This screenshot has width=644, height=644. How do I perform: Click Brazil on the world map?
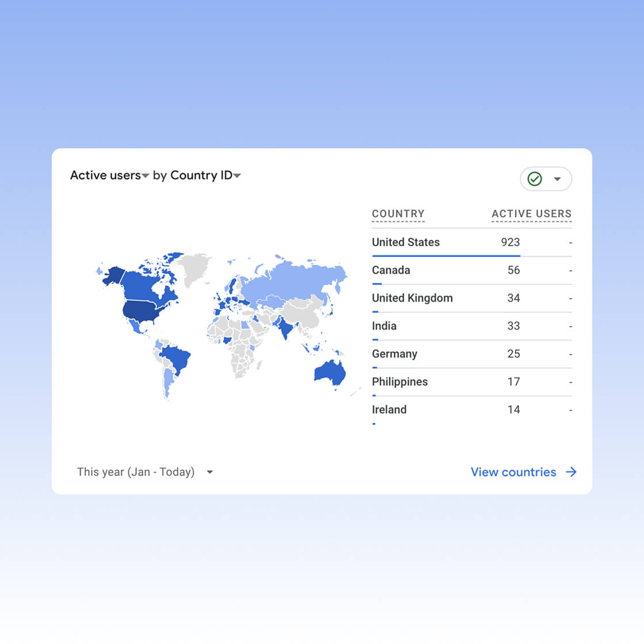pyautogui.click(x=175, y=359)
